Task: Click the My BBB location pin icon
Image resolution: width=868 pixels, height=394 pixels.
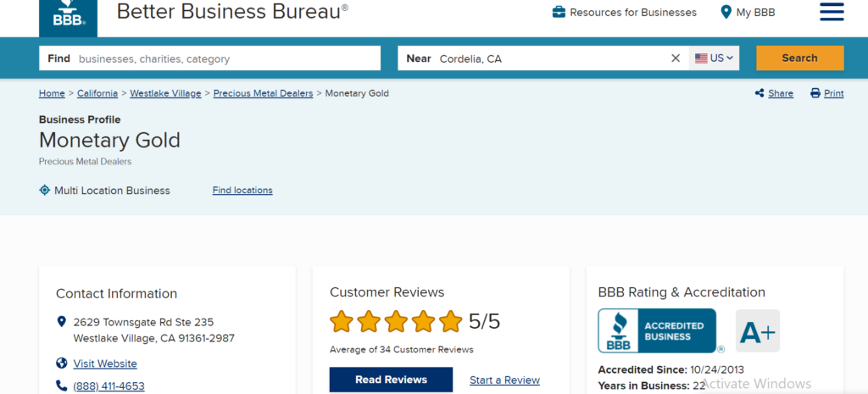Action: 726,12
